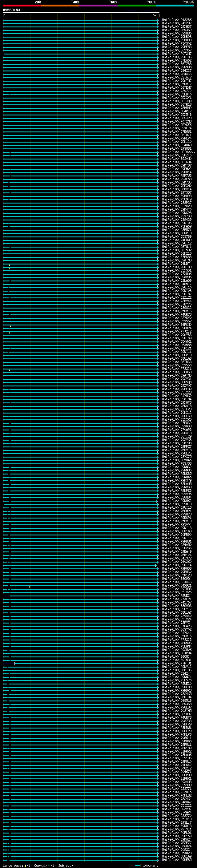Open the UniRef100_C7E662 hit
The image size is (197, 868).
[x=176, y=61]
